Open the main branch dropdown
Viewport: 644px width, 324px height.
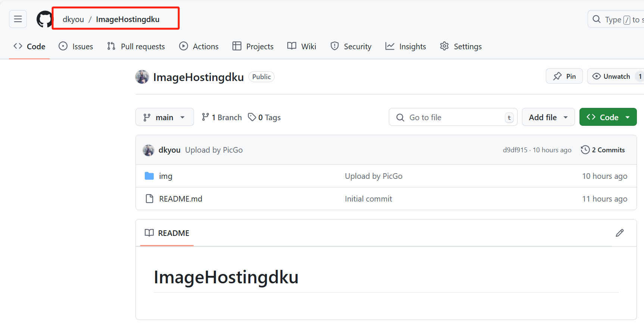pyautogui.click(x=165, y=117)
